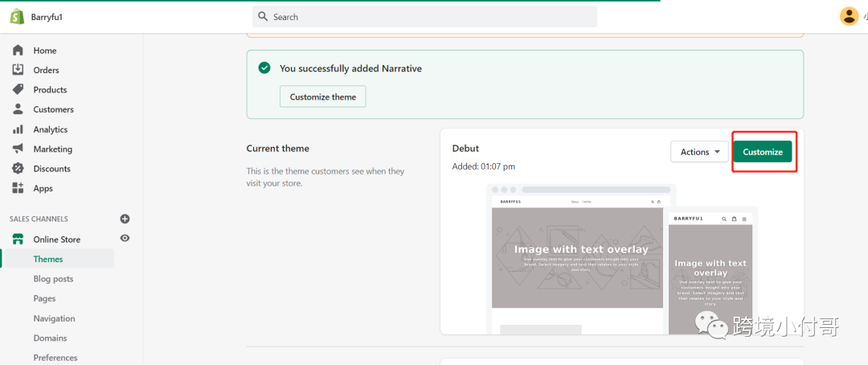
Task: Open Navigation settings
Action: 54,318
